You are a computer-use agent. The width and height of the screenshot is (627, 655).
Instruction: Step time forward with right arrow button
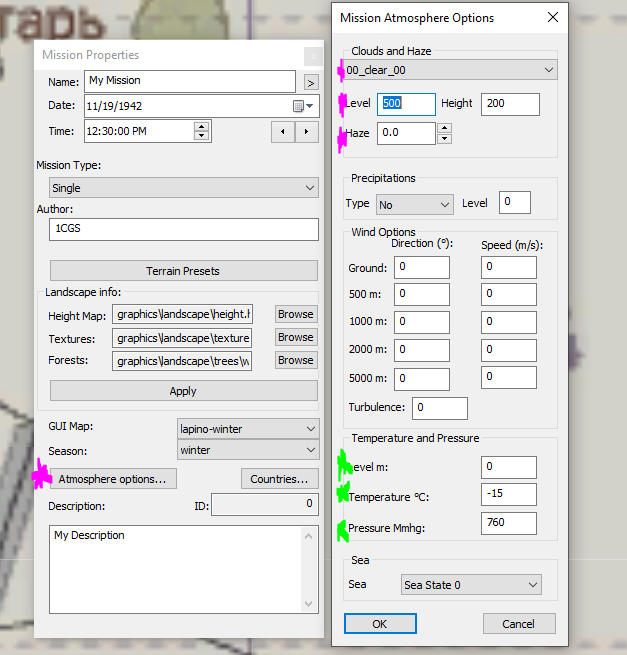307,132
